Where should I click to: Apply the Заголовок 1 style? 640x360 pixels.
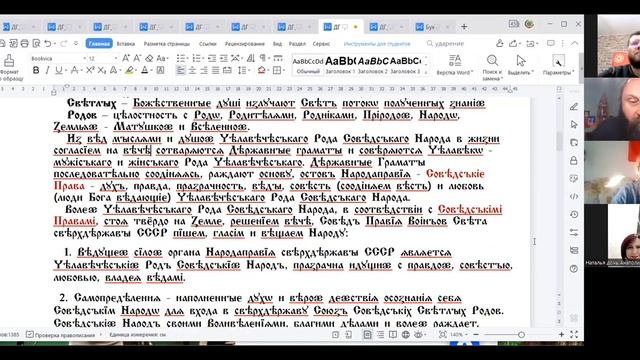pos(340,64)
